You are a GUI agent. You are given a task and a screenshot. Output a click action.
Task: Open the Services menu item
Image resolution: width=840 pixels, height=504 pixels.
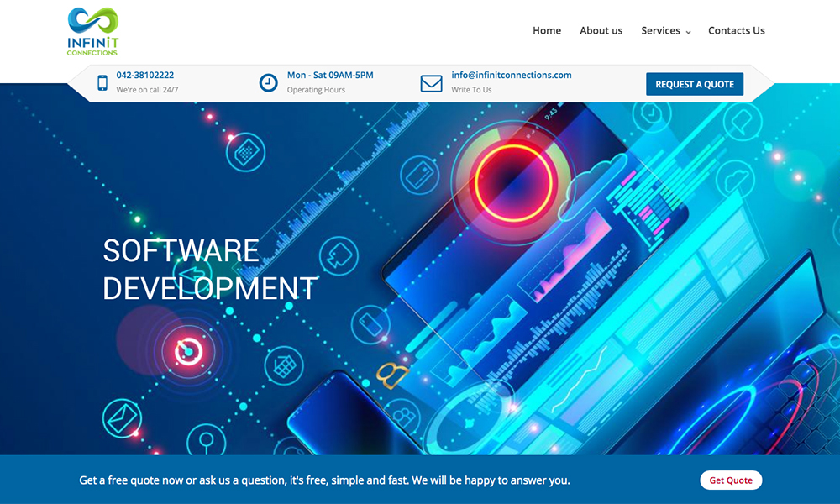(660, 30)
